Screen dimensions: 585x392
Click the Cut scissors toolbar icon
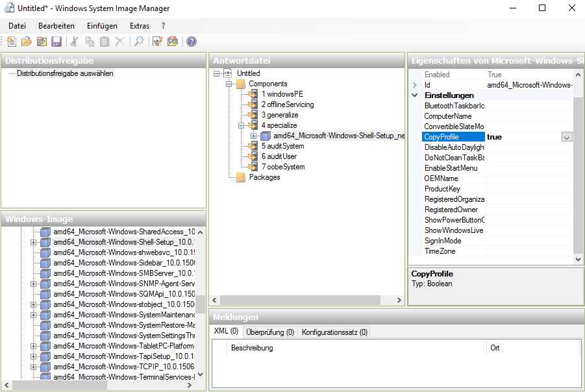coord(75,42)
